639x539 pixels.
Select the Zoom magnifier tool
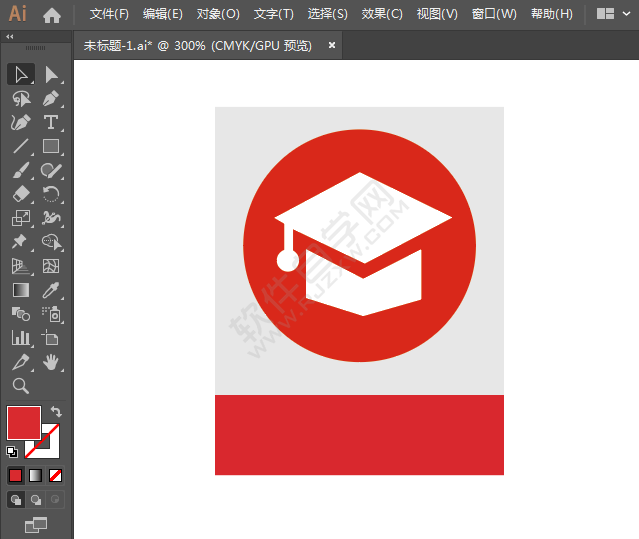click(x=20, y=386)
